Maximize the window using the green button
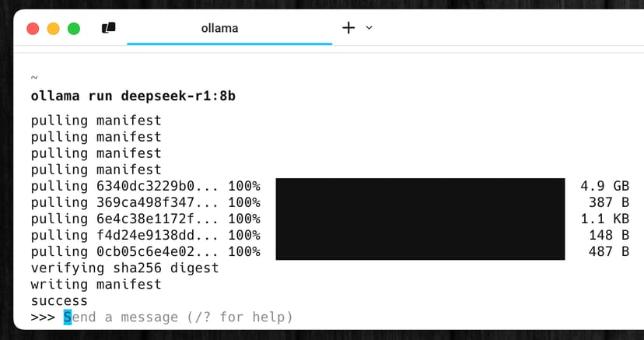 pos(74,29)
